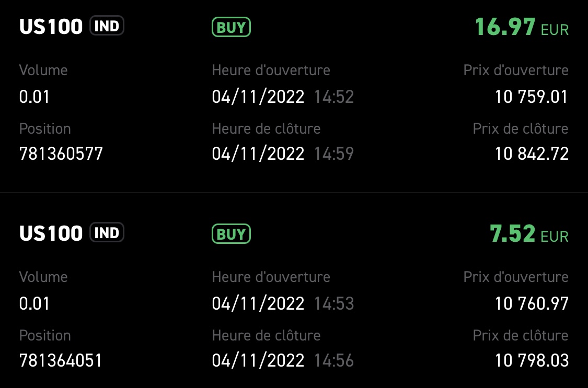Open the first US100 trade entry
588x388 pixels.
click(x=51, y=27)
